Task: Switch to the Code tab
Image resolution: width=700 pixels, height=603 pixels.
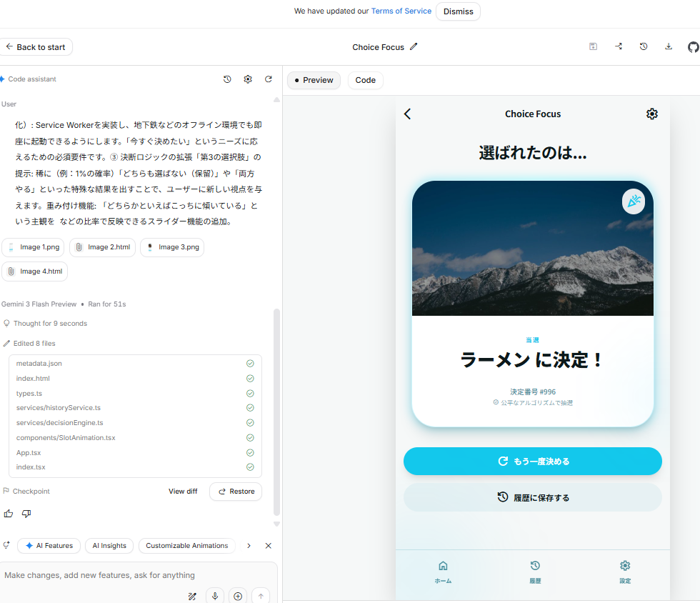Action: tap(365, 80)
